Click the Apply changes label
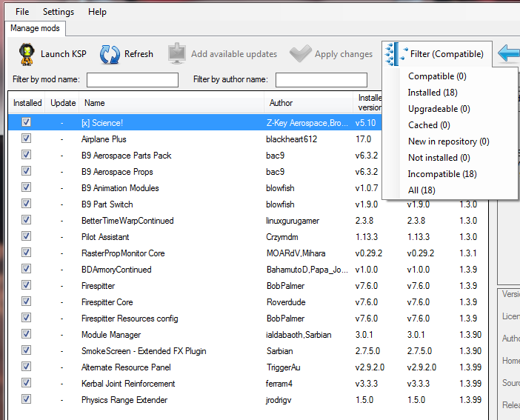This screenshot has height=420, width=520. coord(344,54)
